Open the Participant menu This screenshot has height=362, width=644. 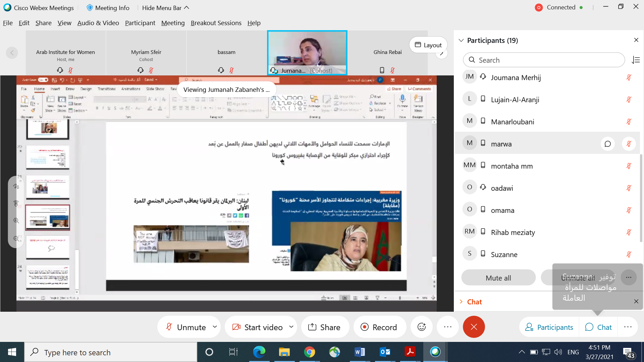click(x=140, y=23)
